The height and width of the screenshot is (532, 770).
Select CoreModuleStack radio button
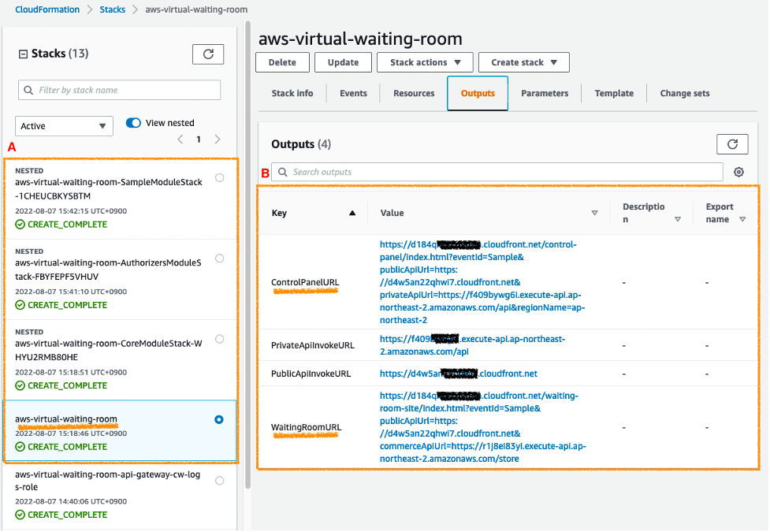pos(220,339)
